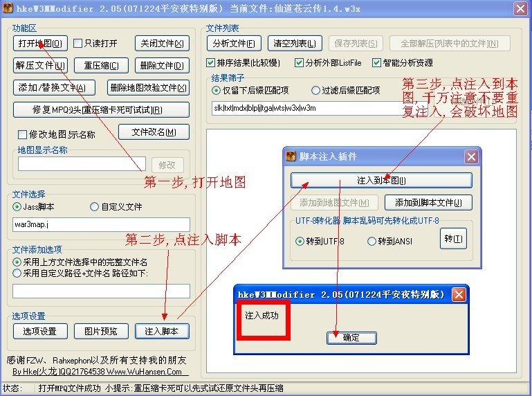Image resolution: width=532 pixels, height=396 pixels.
Task: Select 转到ANSI radio button
Action: (372, 242)
